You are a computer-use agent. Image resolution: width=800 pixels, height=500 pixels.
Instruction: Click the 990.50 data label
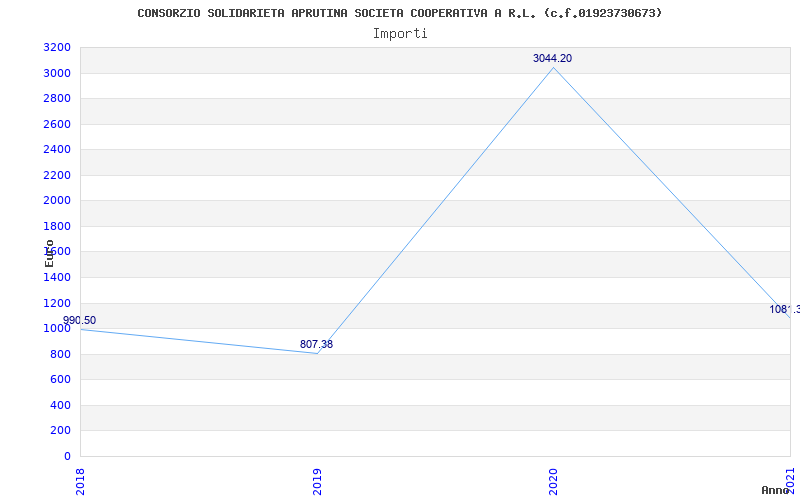click(79, 320)
